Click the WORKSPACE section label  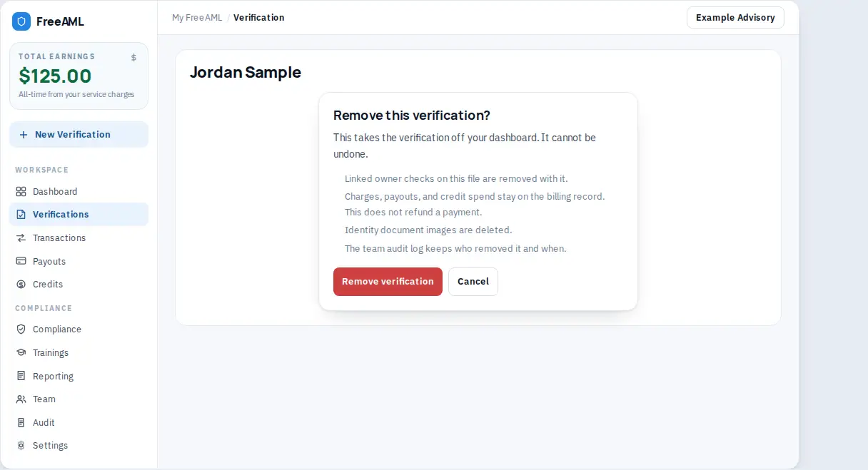click(x=41, y=170)
